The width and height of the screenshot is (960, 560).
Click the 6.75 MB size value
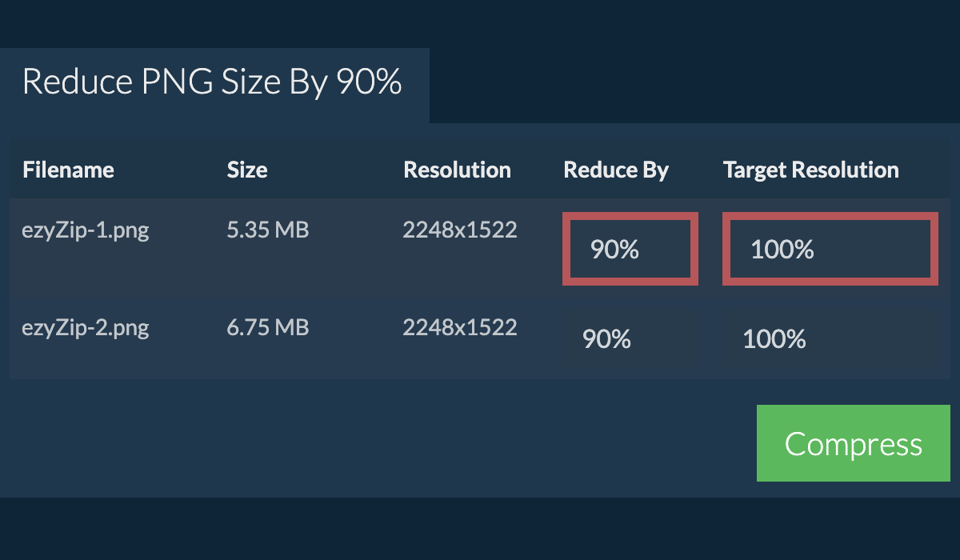click(x=268, y=327)
